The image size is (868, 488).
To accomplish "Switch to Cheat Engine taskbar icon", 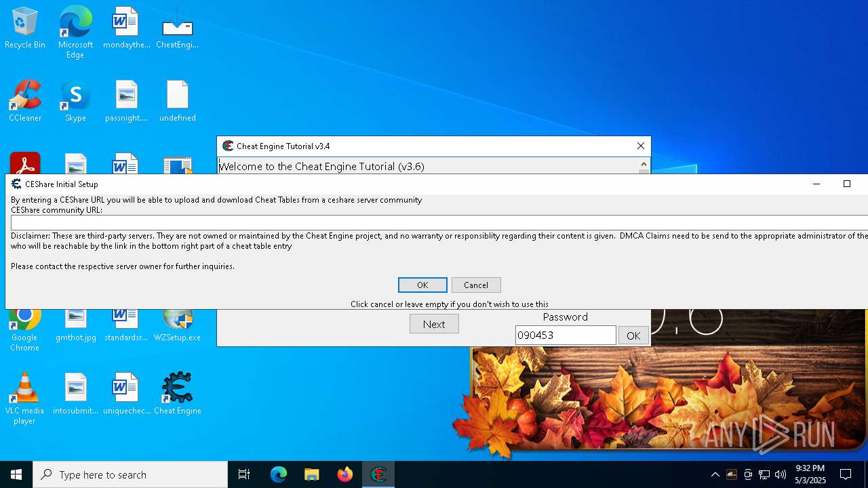I will (378, 474).
